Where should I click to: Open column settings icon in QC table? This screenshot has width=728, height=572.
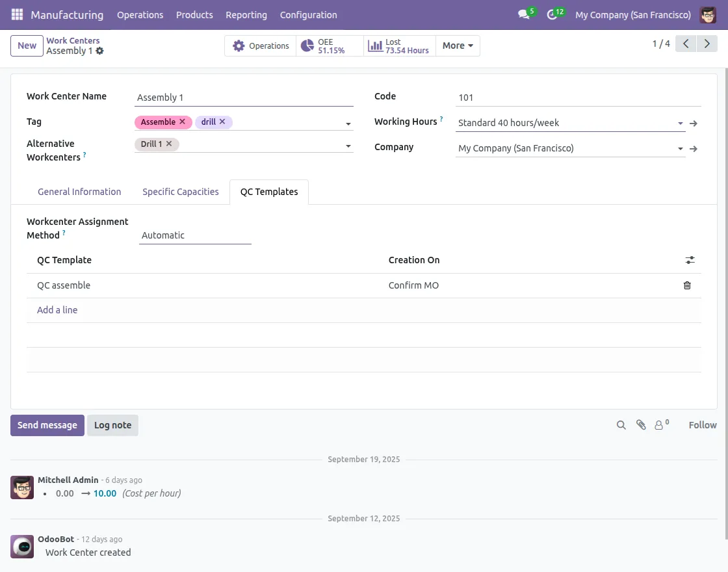690,260
